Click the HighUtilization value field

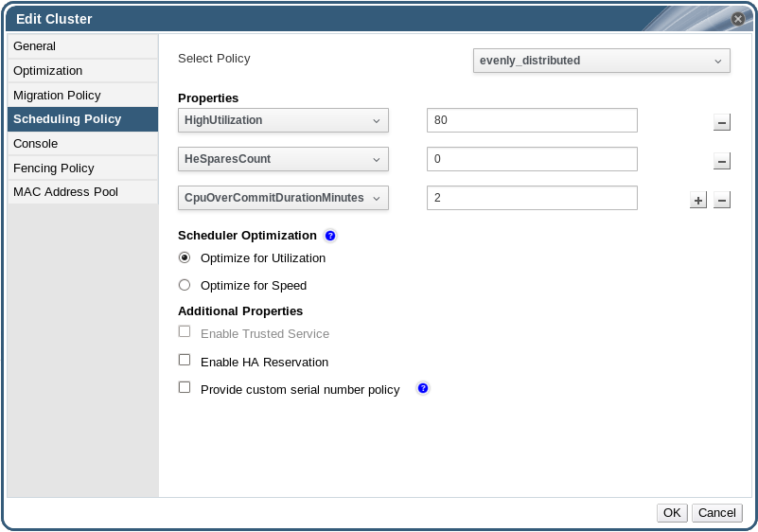(x=532, y=120)
